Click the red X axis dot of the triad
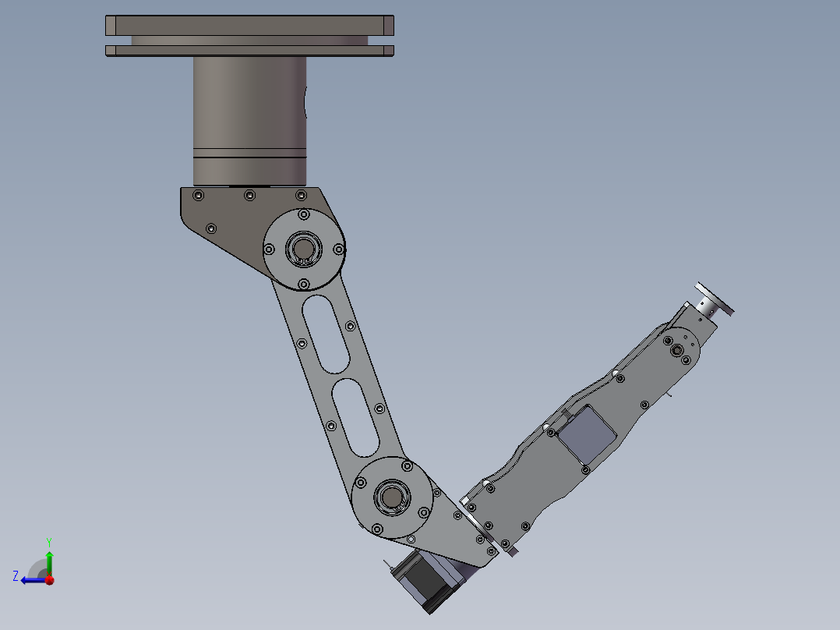The image size is (840, 630). [50, 580]
